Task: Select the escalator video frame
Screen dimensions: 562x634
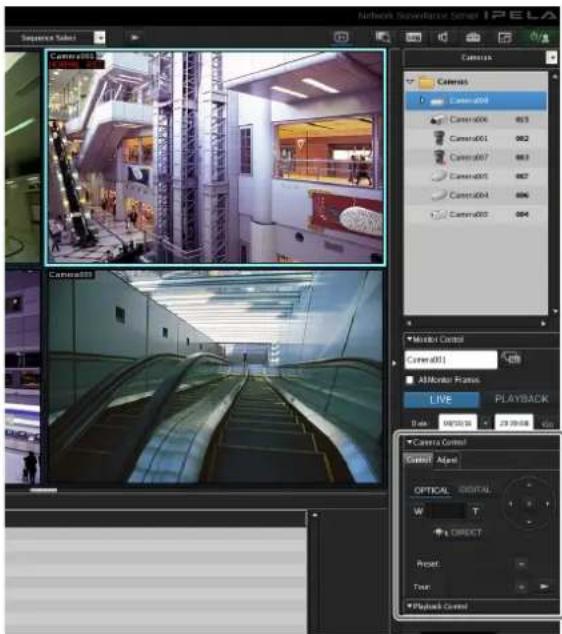Action: 215,377
